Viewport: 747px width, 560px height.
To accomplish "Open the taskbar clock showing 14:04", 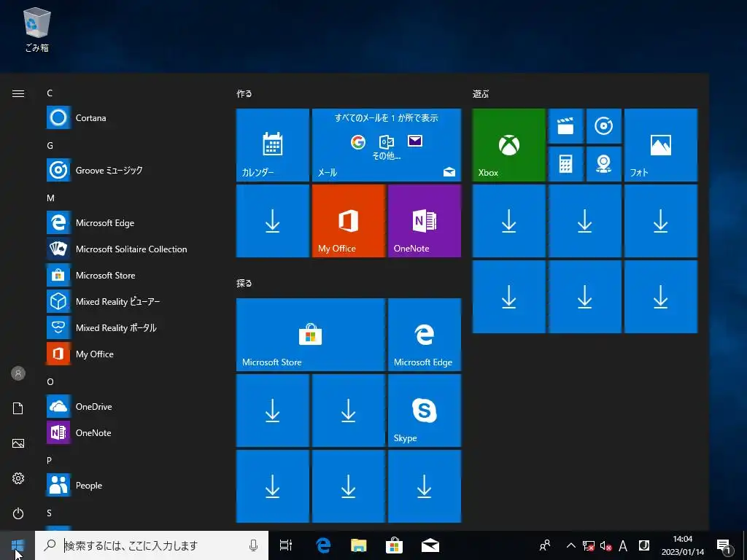I will pyautogui.click(x=683, y=545).
